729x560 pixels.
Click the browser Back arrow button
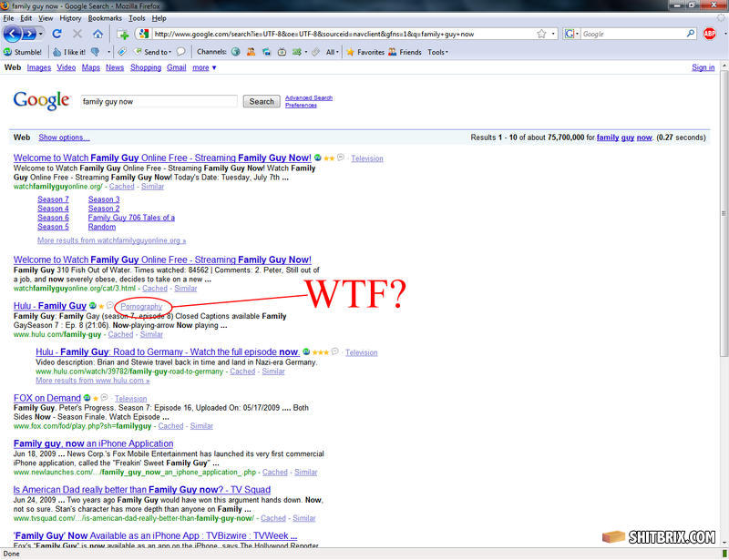(x=13, y=34)
